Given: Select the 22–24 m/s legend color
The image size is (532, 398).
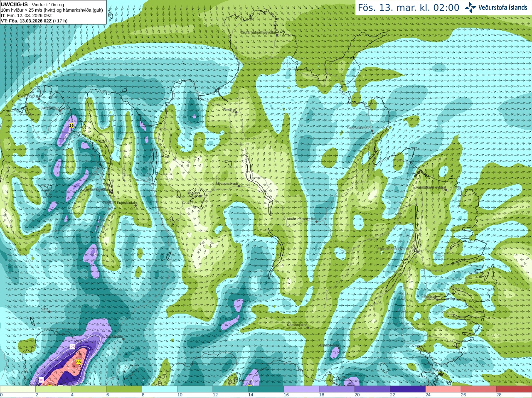Looking at the screenshot, I should [x=408, y=389].
